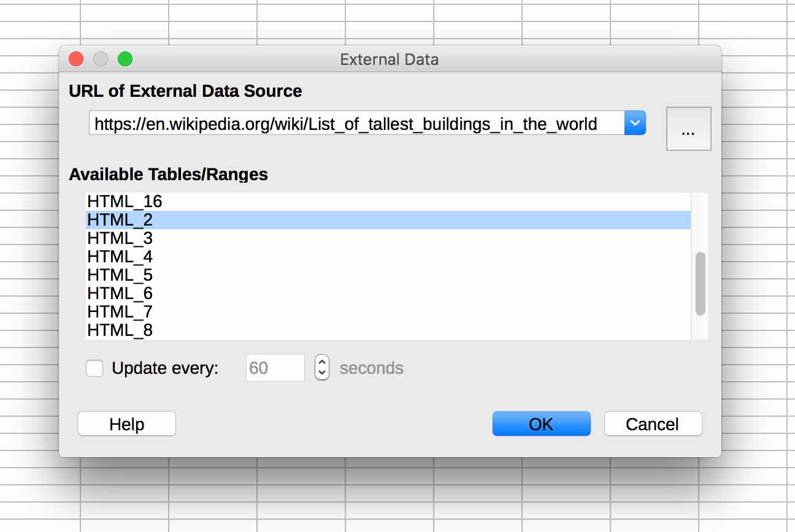795x532 pixels.
Task: Click the update interval stepper arrows
Action: (322, 368)
